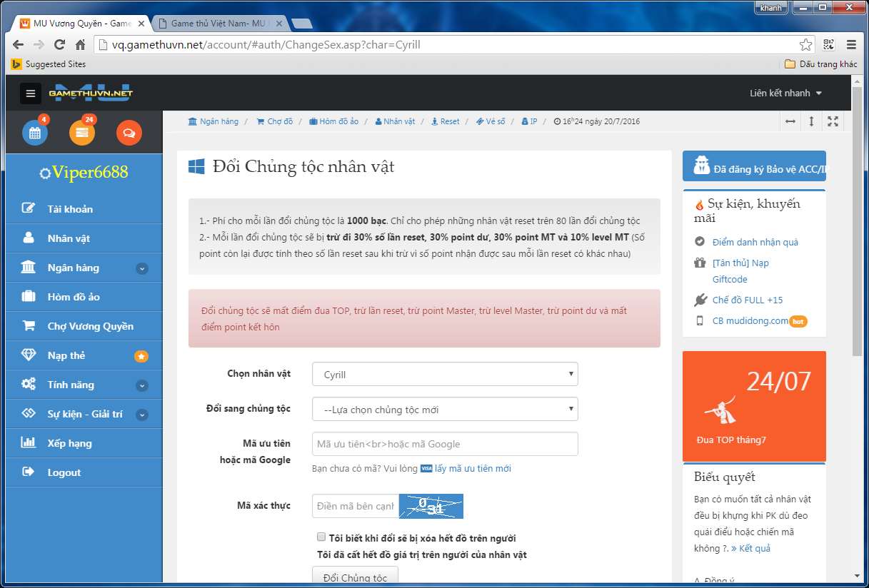Click the horizontal resize arrows icon
This screenshot has width=869, height=588.
(790, 121)
